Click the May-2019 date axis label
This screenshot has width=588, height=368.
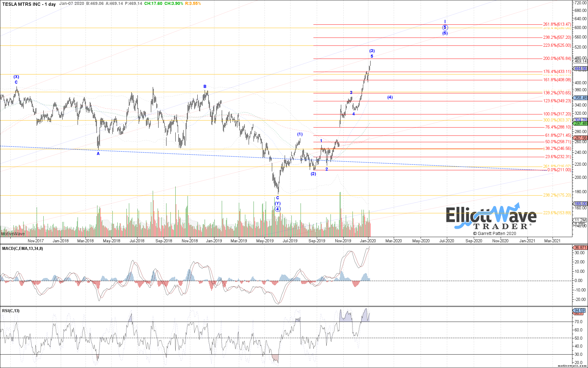point(265,241)
